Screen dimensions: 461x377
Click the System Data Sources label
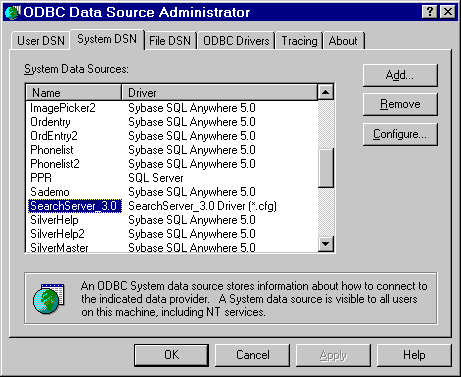click(x=76, y=69)
